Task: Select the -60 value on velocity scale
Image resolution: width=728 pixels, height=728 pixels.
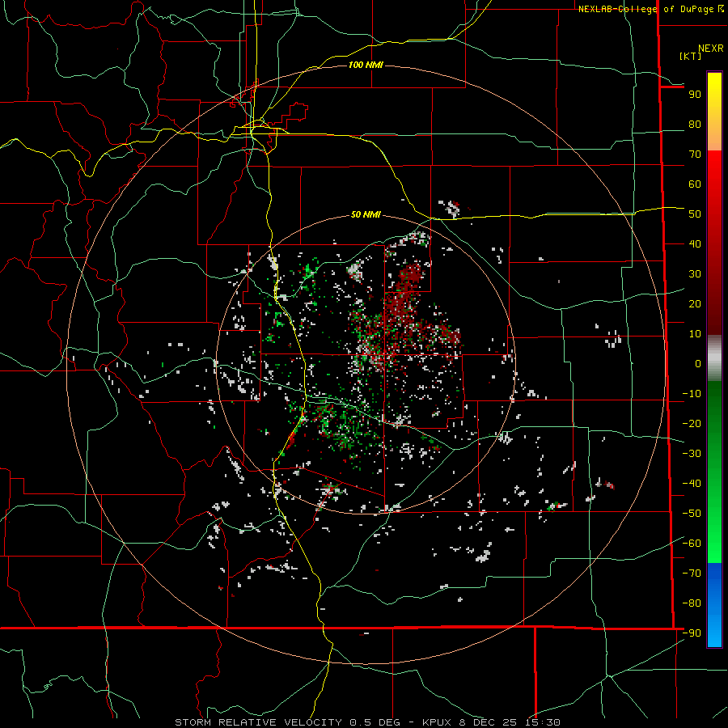Action: point(692,544)
